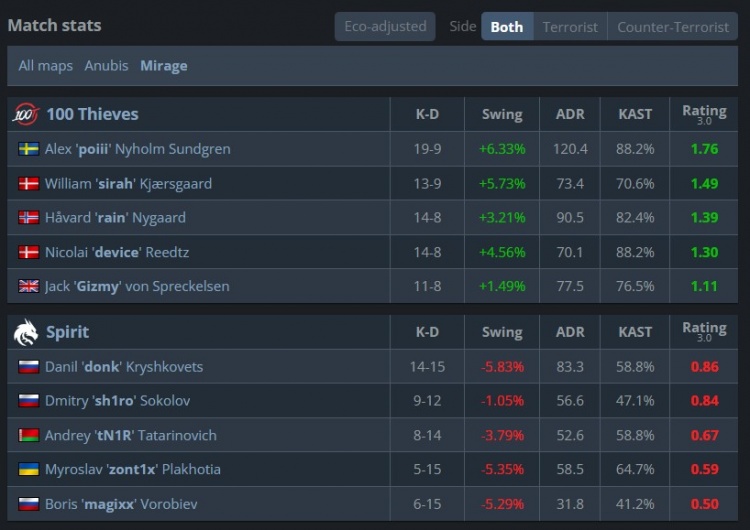The height and width of the screenshot is (530, 750).
Task: Click the UK flag beside Gizmy
Action: pos(29,286)
